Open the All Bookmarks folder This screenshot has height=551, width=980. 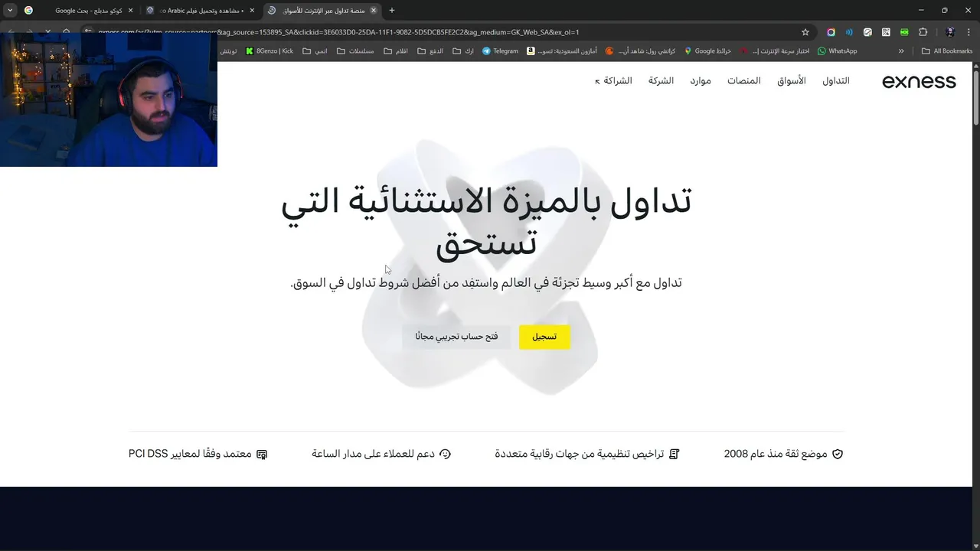click(947, 51)
